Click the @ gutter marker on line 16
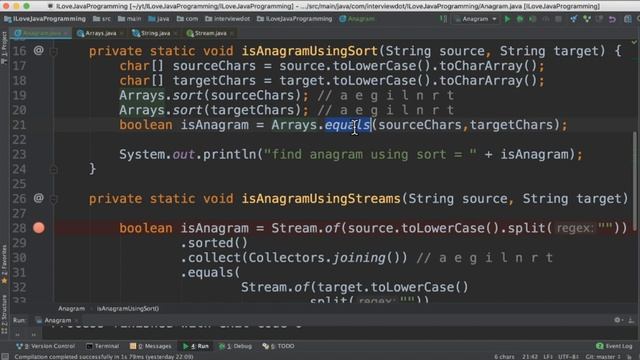 [38, 51]
